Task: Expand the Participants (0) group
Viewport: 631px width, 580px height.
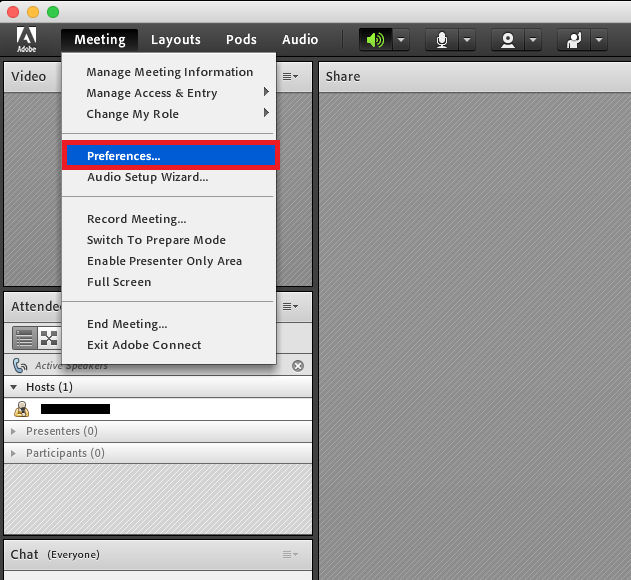Action: point(14,453)
